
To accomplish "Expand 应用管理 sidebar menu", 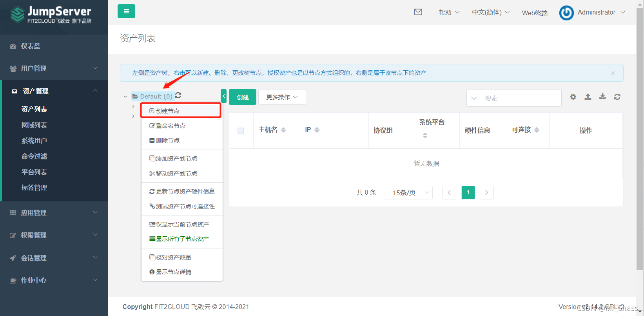I will tap(54, 213).
